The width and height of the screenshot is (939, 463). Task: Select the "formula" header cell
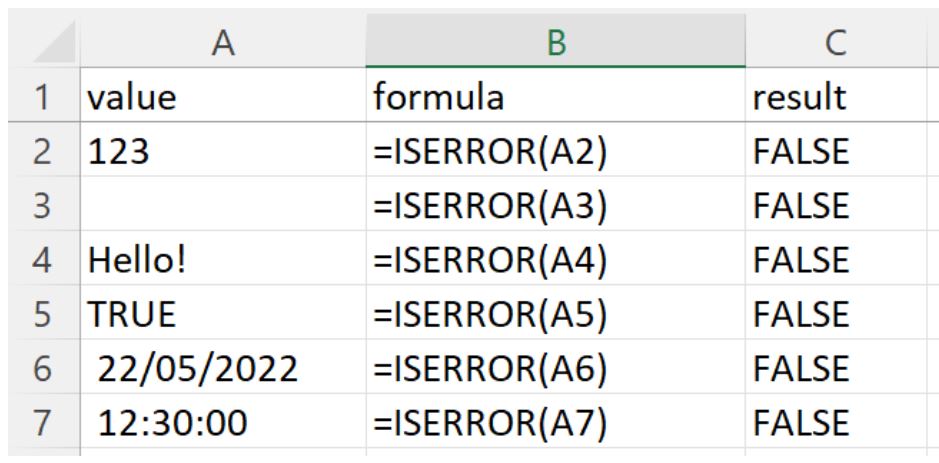click(553, 97)
